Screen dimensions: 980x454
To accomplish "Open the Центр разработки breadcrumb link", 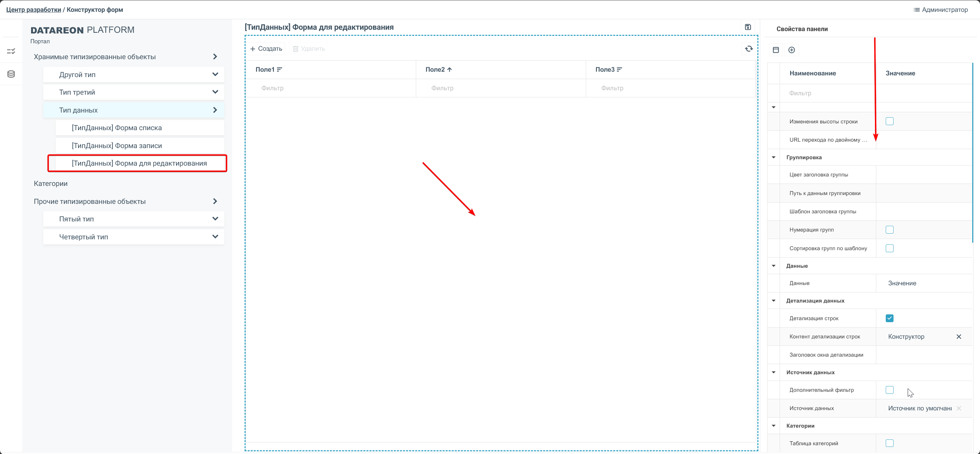I will pyautogui.click(x=33, y=10).
